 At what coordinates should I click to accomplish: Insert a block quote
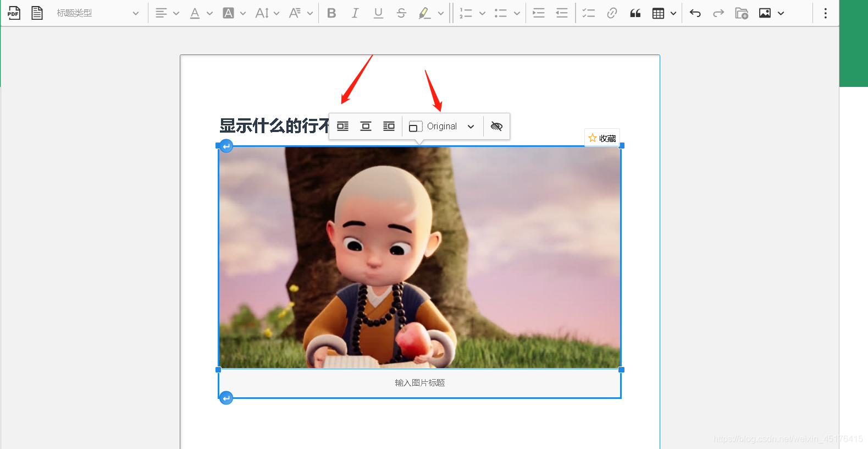coord(635,13)
